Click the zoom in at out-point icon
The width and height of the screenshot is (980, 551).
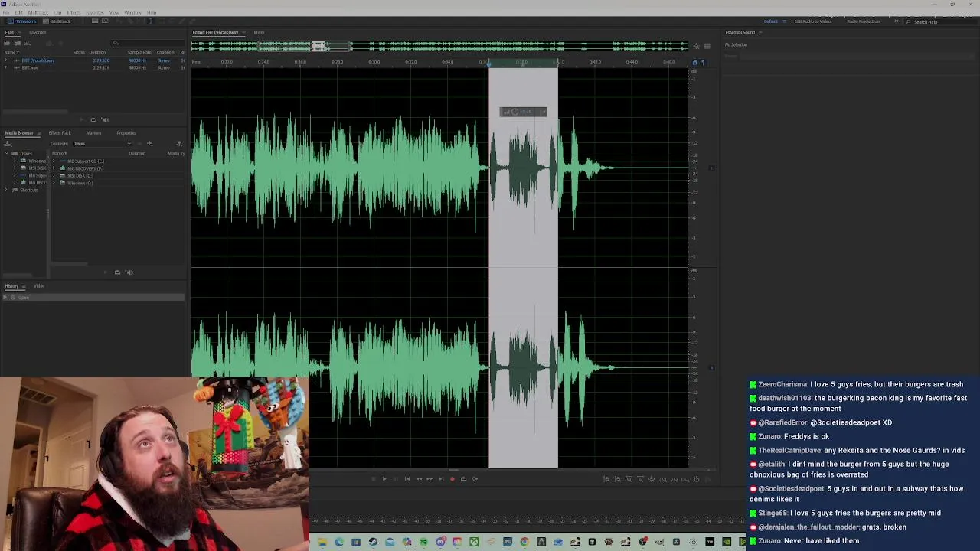pos(674,479)
